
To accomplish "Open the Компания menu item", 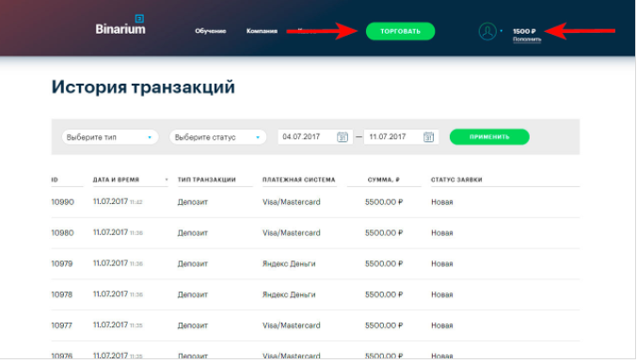I will point(262,31).
